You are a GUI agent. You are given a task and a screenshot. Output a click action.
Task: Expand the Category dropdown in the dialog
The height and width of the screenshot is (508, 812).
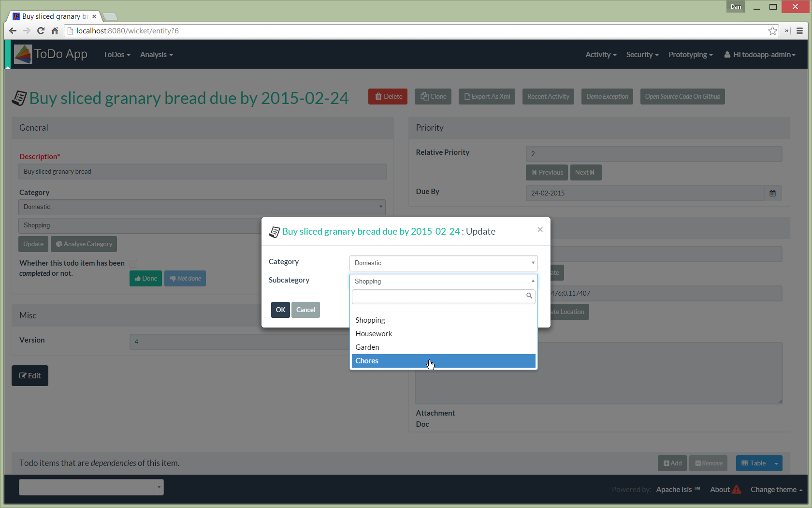[x=533, y=263]
